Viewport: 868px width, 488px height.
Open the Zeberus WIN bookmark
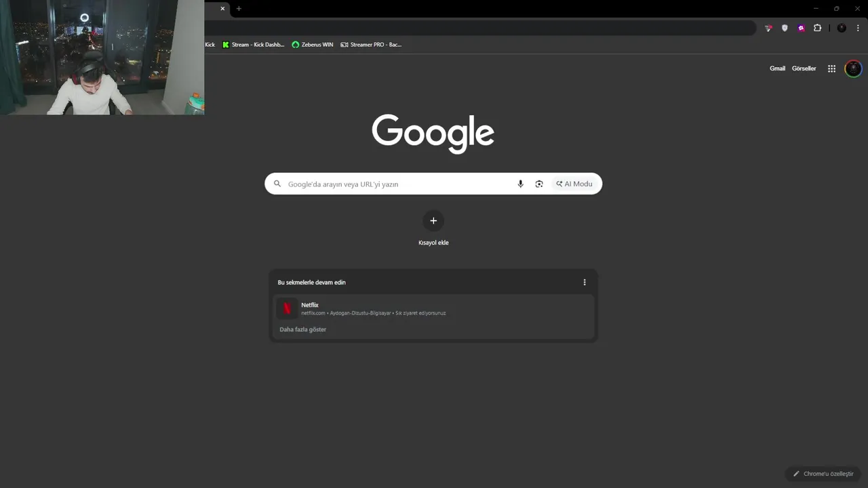click(313, 45)
